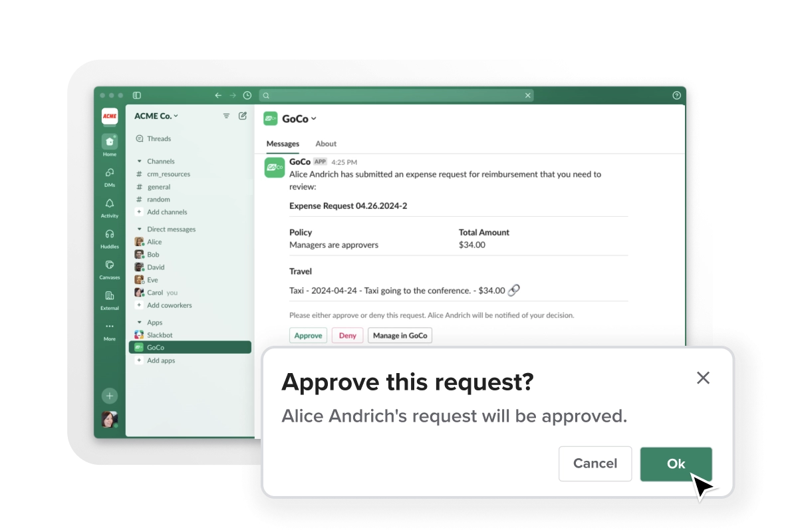This screenshot has height=532, width=798.
Task: Open the DMs icon in the sidebar
Action: [110, 173]
